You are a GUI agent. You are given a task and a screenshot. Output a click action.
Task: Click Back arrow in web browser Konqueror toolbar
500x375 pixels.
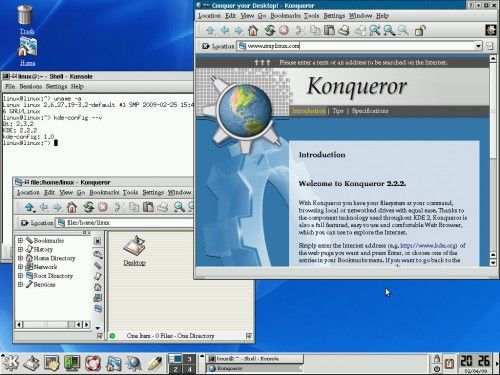(225, 31)
